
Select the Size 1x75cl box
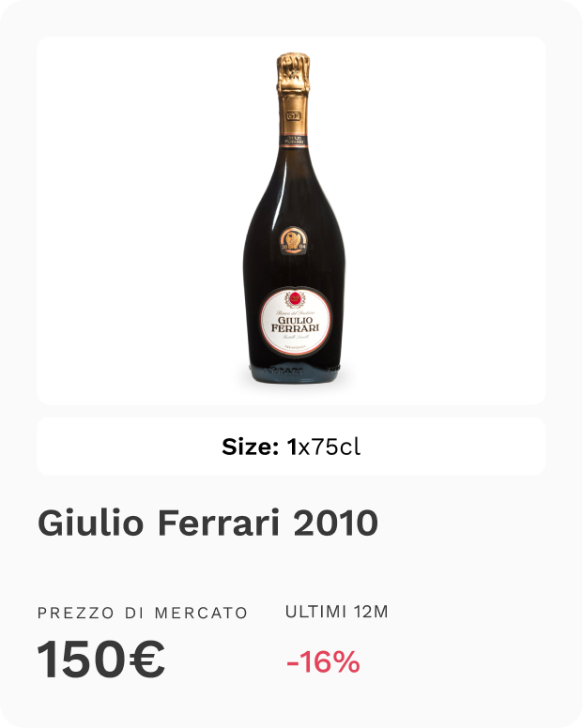(x=291, y=447)
